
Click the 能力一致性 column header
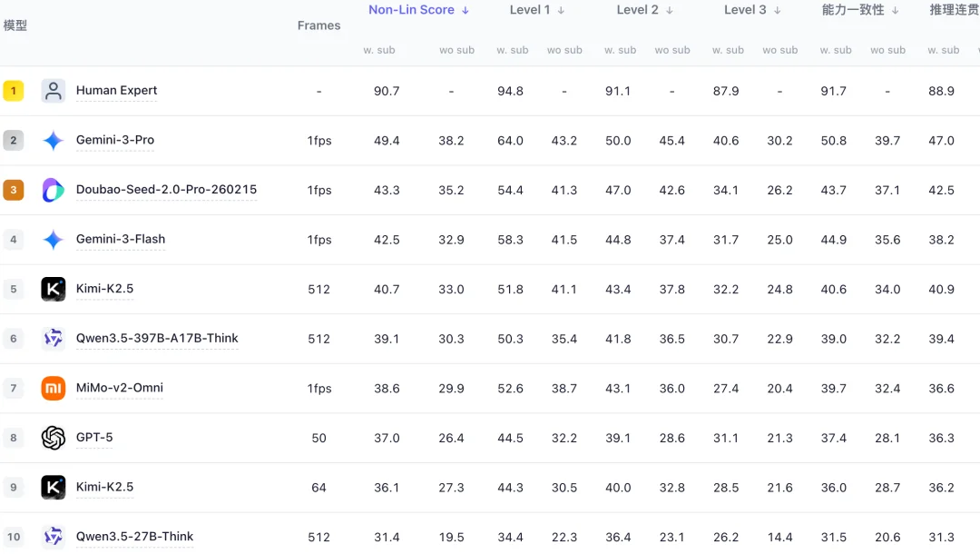[x=852, y=10]
